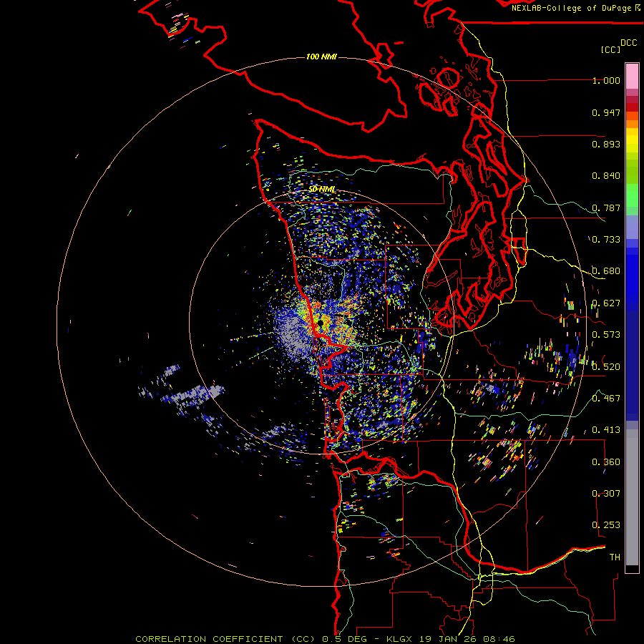Image resolution: width=644 pixels, height=644 pixels.
Task: Pick the pink segment of the color bar
Action: [x=632, y=76]
